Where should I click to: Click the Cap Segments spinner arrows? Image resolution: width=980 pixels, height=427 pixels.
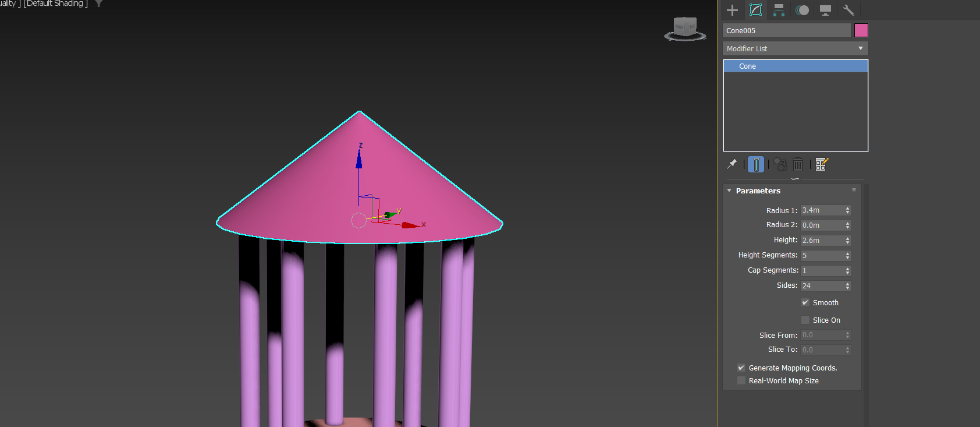[x=848, y=271]
